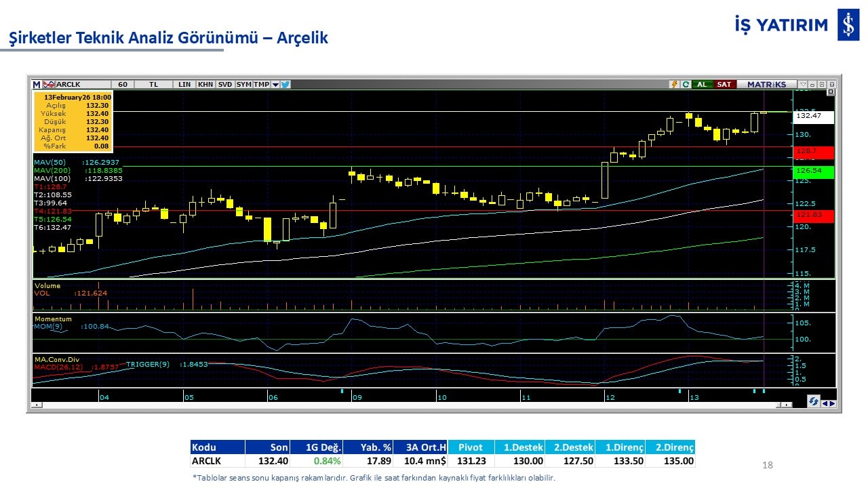Click the blue sync icon at bottom right
The image size is (868, 488).
click(x=813, y=402)
